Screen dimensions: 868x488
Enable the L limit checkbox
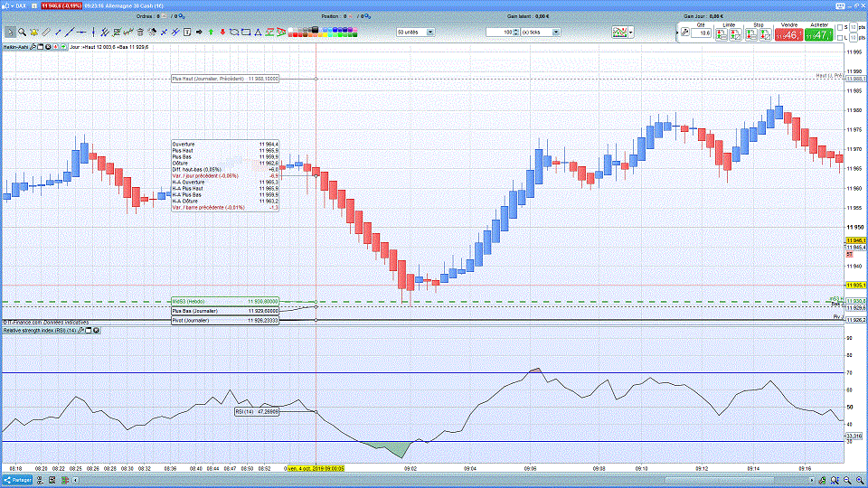840,38
